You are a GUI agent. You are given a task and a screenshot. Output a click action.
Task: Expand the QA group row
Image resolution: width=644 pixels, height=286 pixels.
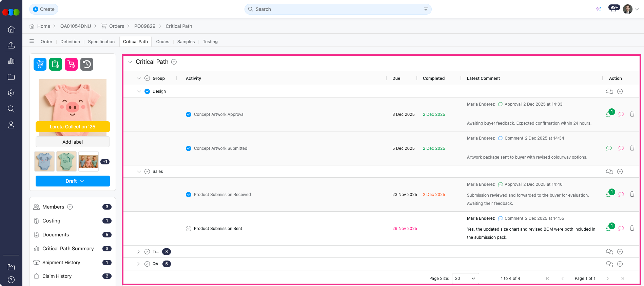click(138, 264)
